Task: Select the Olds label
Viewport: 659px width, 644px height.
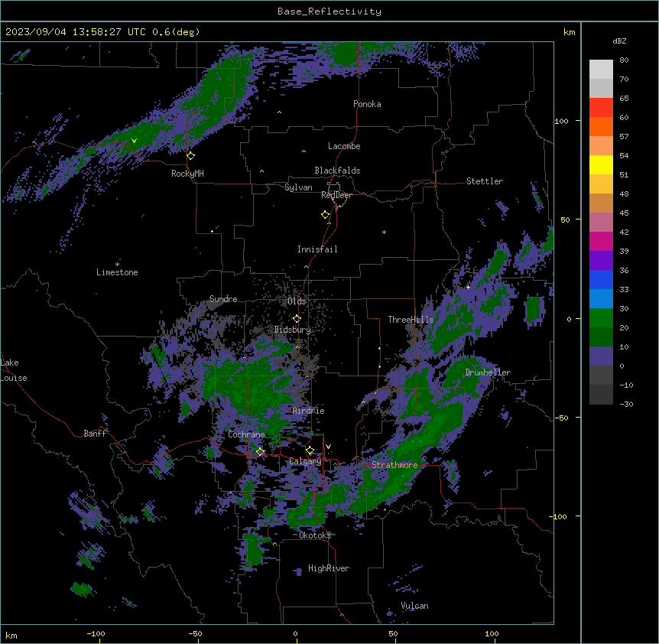Action: [297, 301]
